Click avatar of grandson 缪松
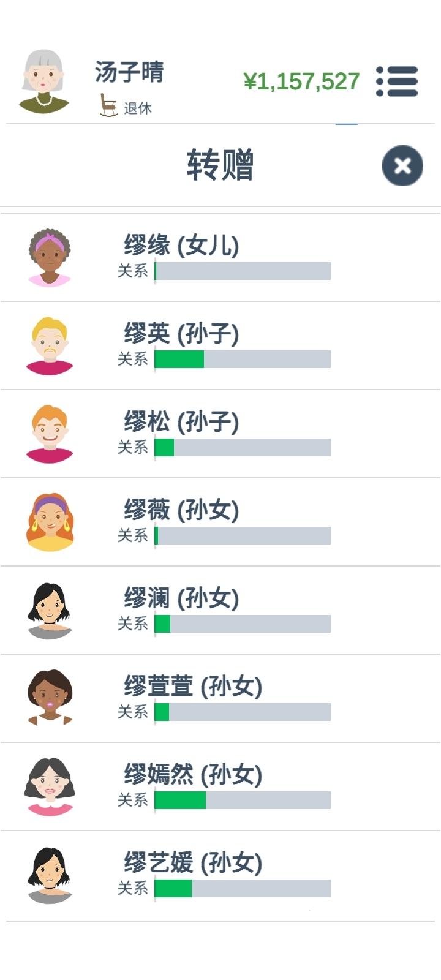The width and height of the screenshot is (441, 980). 50,434
